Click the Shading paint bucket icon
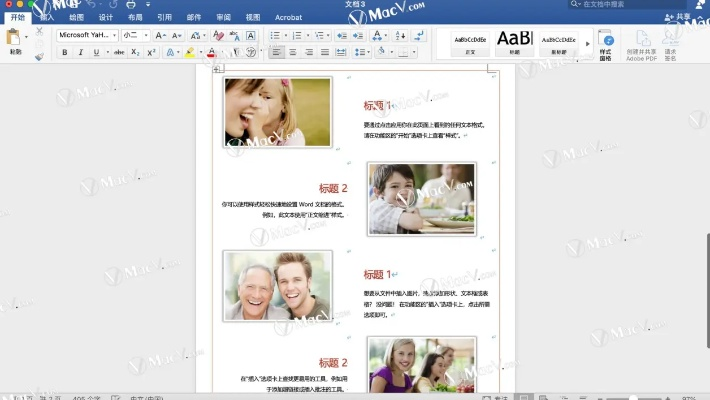 click(381, 52)
